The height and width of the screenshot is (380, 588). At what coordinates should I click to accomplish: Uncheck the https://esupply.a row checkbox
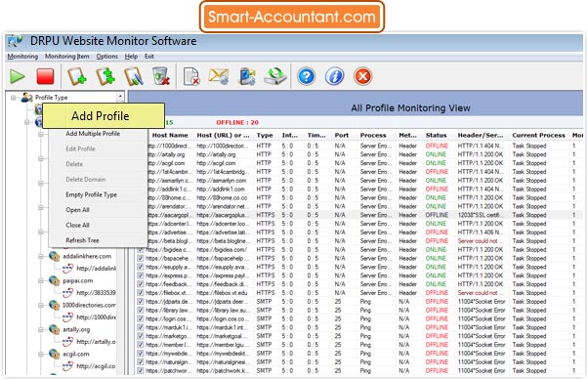tap(141, 267)
